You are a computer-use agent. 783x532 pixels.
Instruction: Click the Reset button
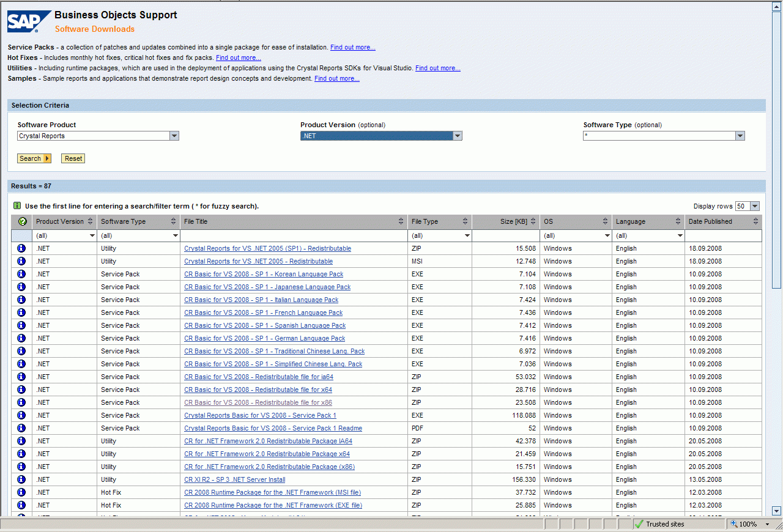[73, 158]
